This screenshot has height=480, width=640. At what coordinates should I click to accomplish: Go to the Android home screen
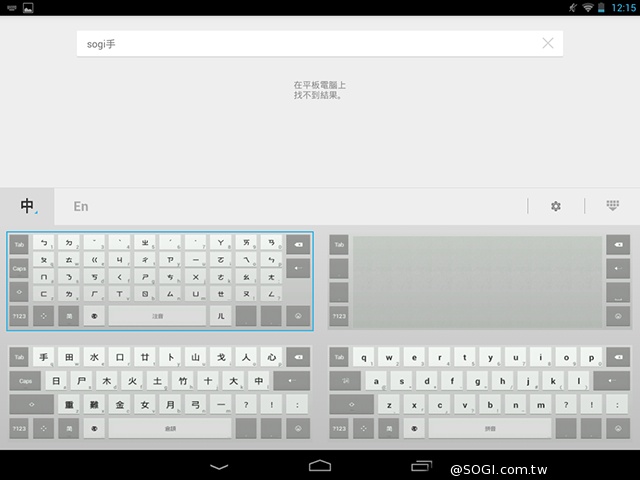320,466
